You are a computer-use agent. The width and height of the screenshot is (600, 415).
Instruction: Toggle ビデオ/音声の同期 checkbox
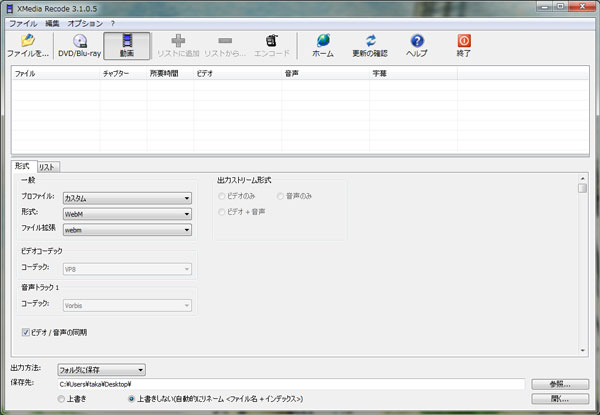coord(26,331)
